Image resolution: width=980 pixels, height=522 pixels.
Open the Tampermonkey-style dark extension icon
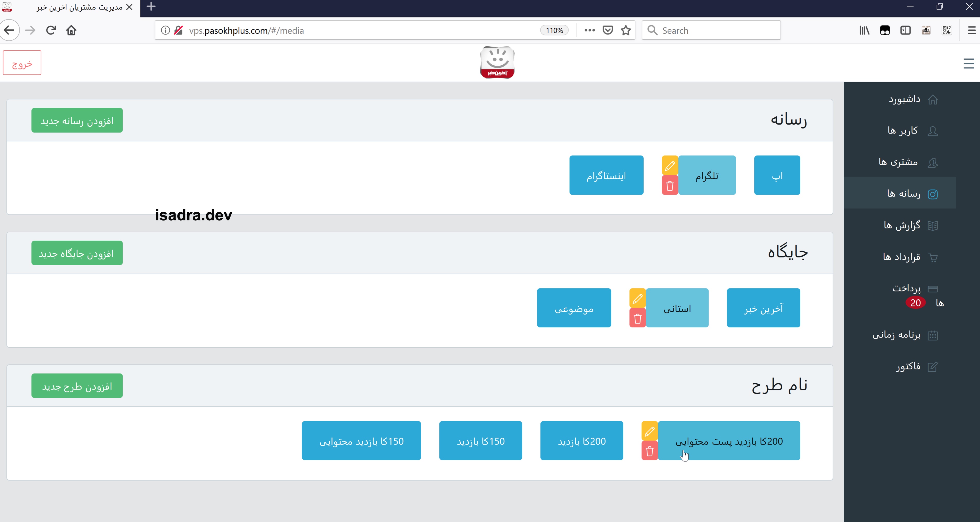coord(885,30)
